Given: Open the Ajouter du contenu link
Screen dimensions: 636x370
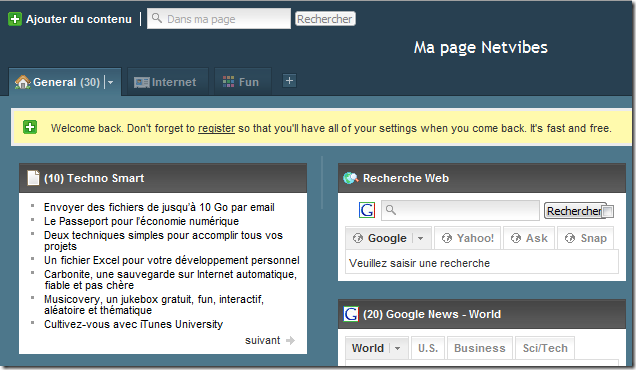Looking at the screenshot, I should [x=79, y=19].
